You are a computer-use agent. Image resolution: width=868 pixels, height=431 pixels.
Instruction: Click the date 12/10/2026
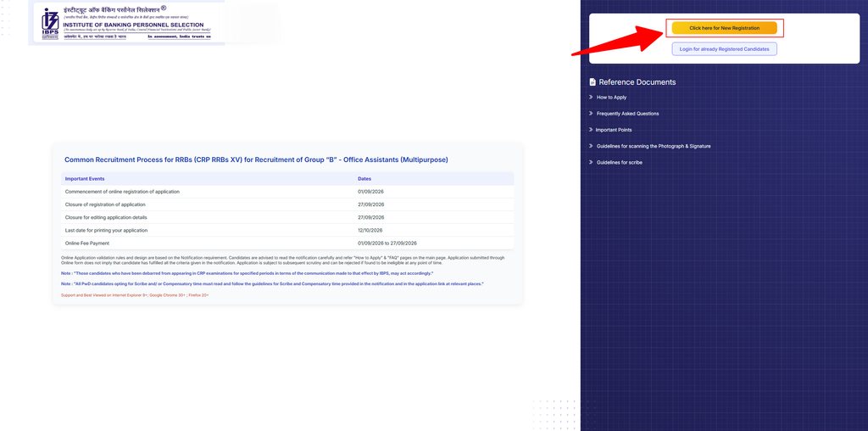(x=371, y=230)
